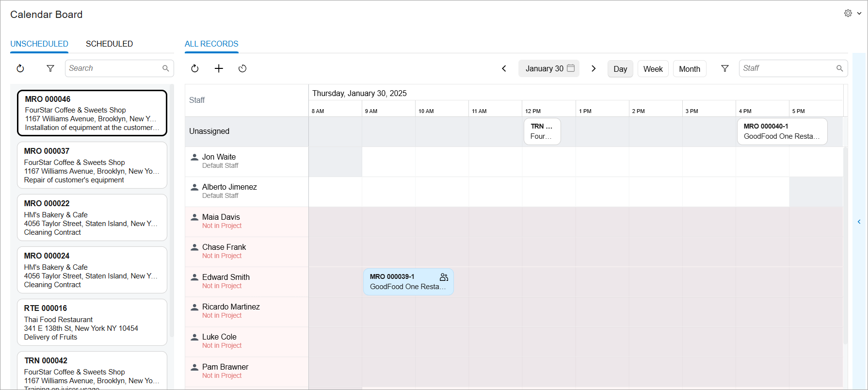This screenshot has width=868, height=390.
Task: Click the add new appointment plus icon
Action: tap(219, 68)
